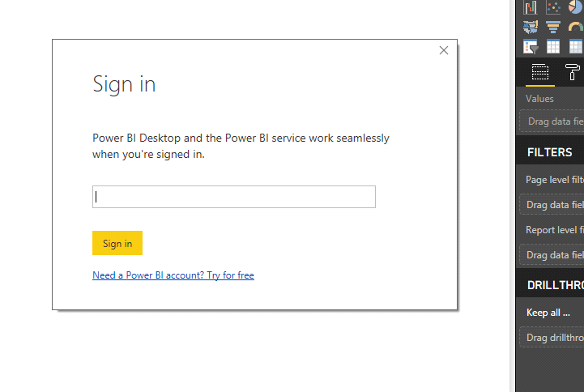Image resolution: width=584 pixels, height=392 pixels.
Task: Click the Report level filters label
Action: tap(555, 230)
